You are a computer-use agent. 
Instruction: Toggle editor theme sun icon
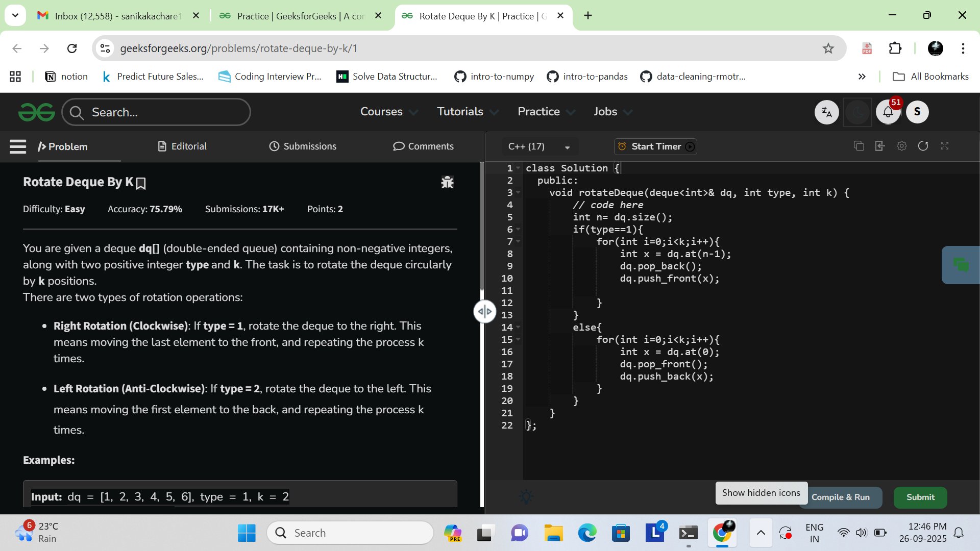(x=526, y=496)
